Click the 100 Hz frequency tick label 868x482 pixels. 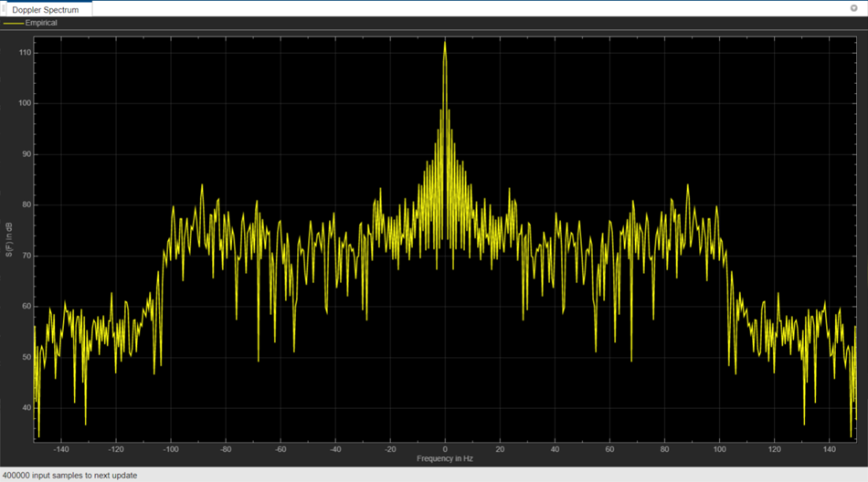click(x=719, y=449)
